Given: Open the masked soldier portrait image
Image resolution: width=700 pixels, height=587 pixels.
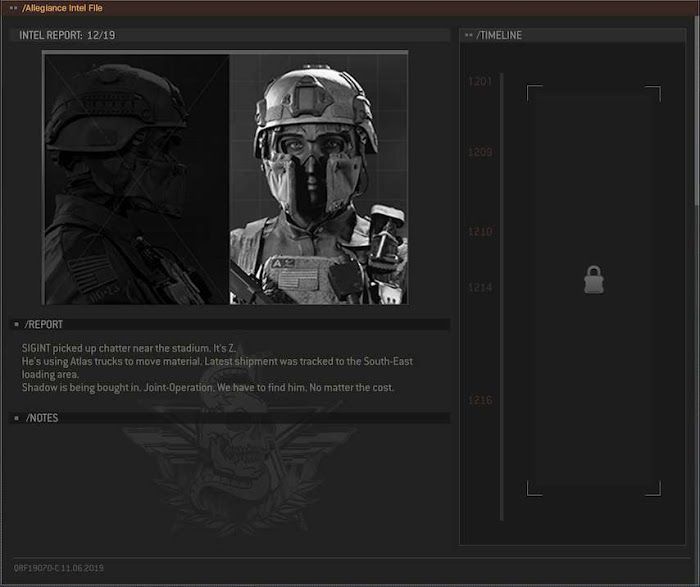Looking at the screenshot, I should [x=318, y=179].
